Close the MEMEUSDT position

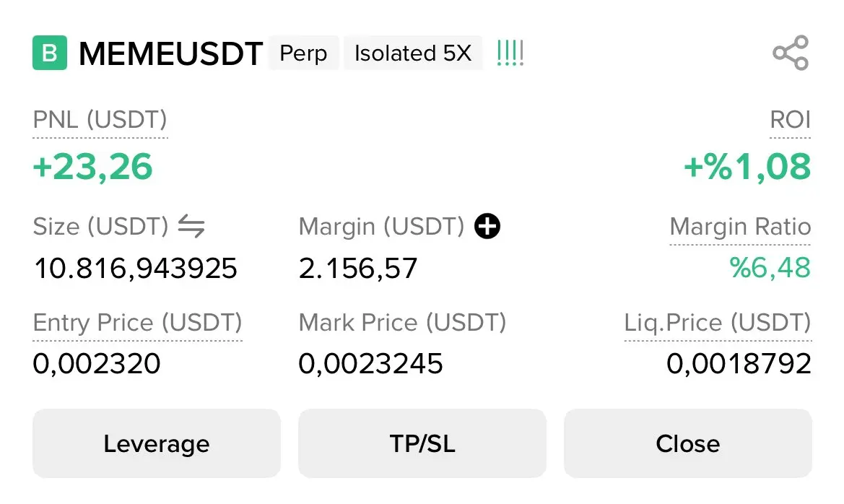(x=688, y=443)
